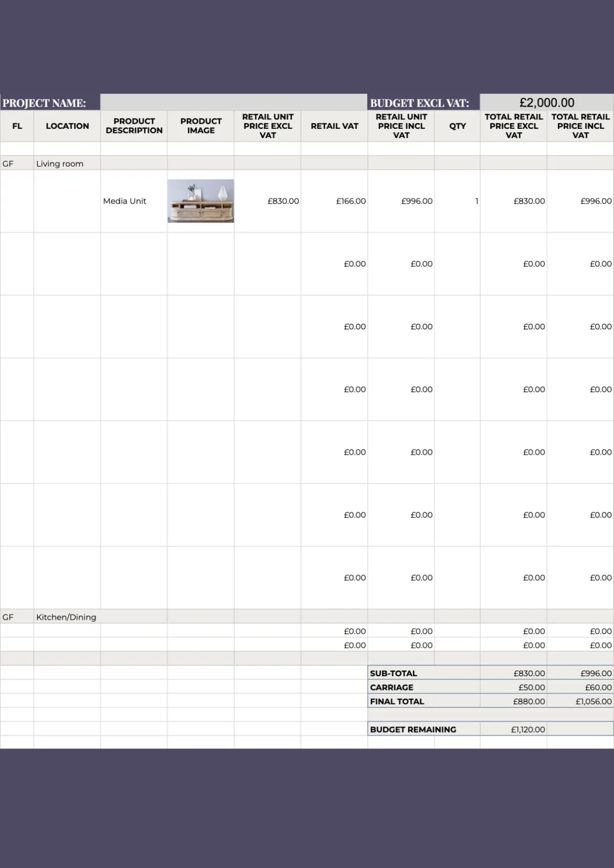
Task: Select the TOTAL RETAIL PRICE EXCL VAT header
Action: pos(514,126)
